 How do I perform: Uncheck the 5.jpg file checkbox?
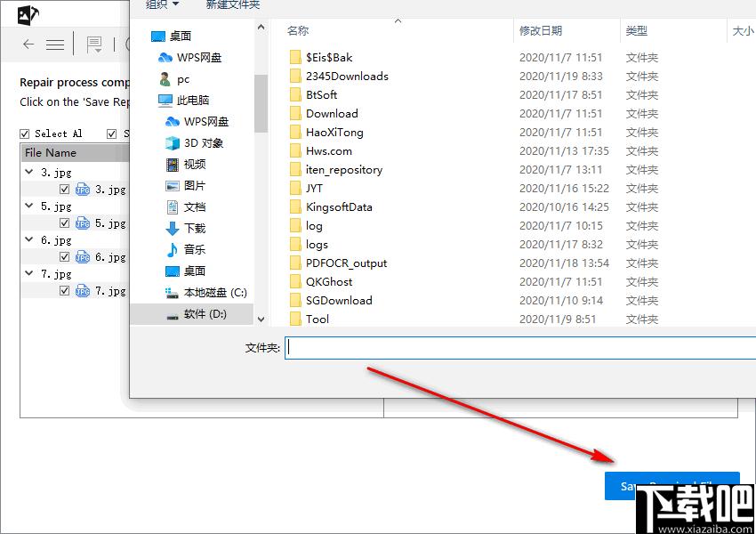tap(64, 222)
